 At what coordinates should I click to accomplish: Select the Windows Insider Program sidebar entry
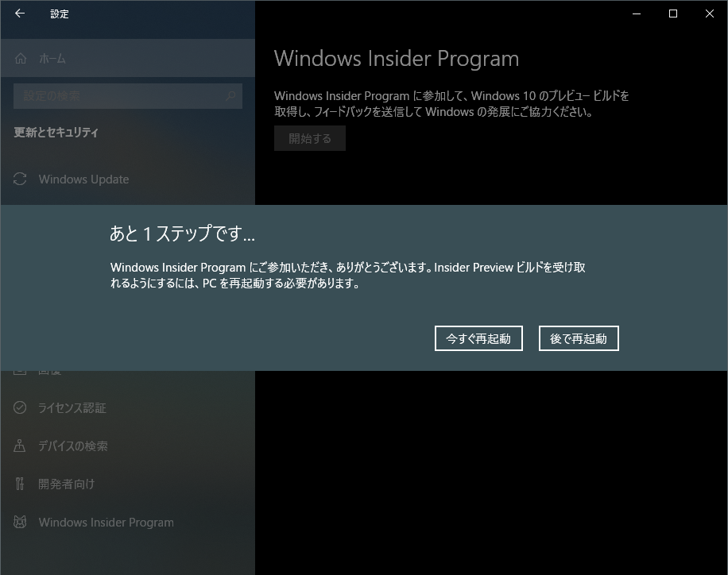[x=106, y=522]
